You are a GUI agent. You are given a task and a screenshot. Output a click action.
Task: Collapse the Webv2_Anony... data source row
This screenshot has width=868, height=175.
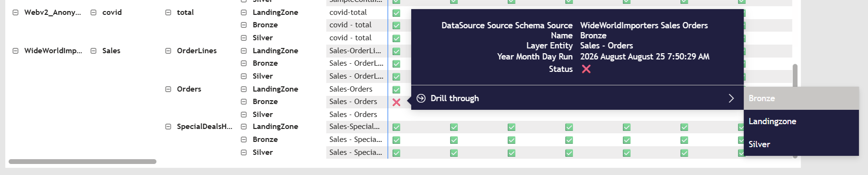(x=15, y=12)
